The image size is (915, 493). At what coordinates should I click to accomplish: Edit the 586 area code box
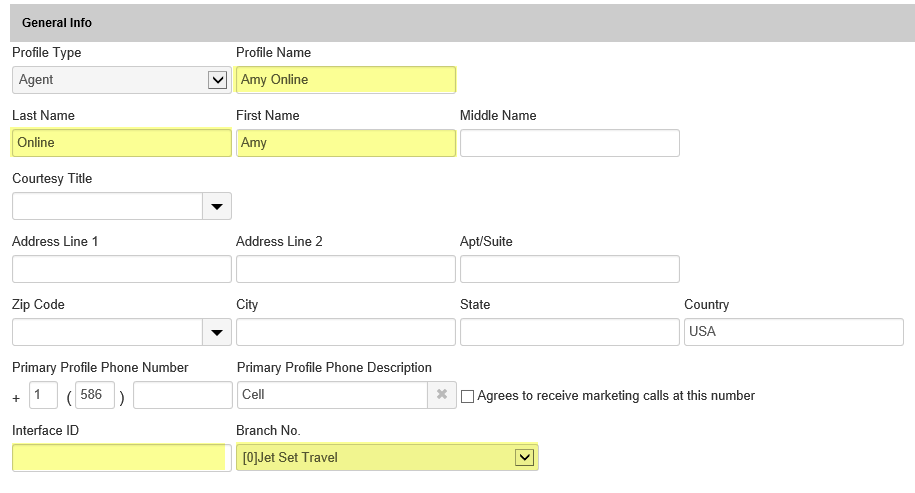96,395
